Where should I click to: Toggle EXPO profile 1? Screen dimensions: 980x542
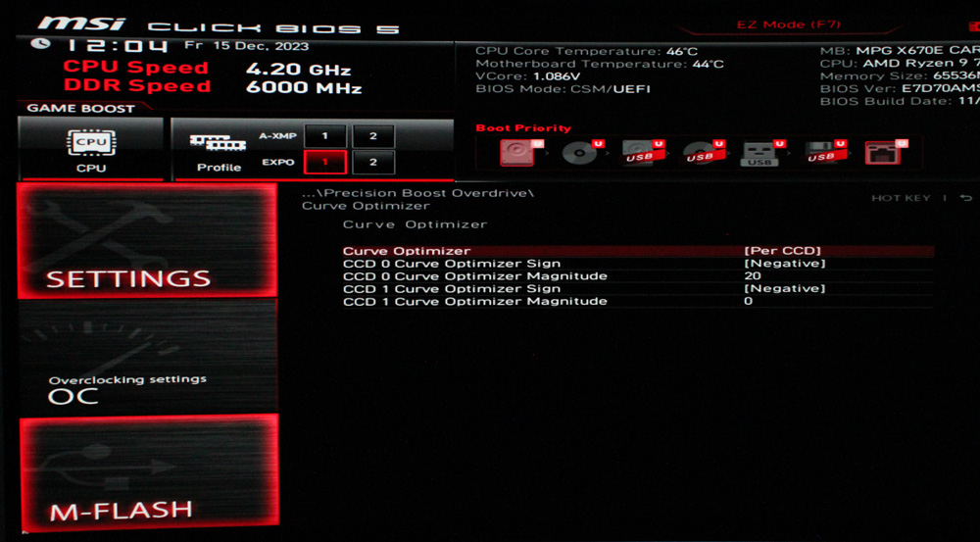coord(325,162)
